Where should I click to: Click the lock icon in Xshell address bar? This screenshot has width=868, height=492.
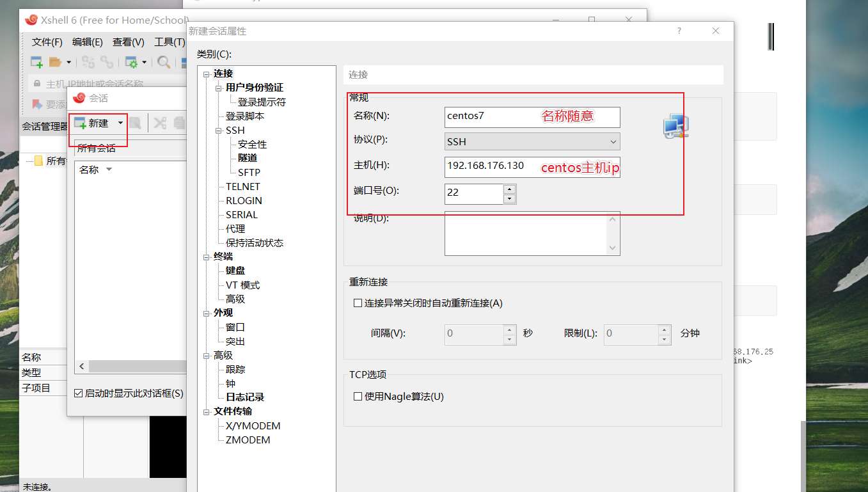[x=36, y=84]
